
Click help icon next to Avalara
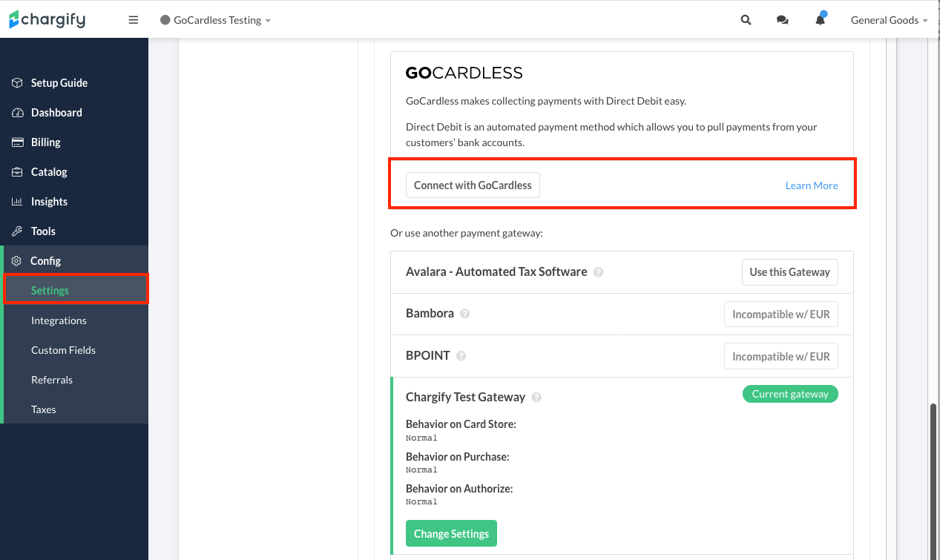599,272
